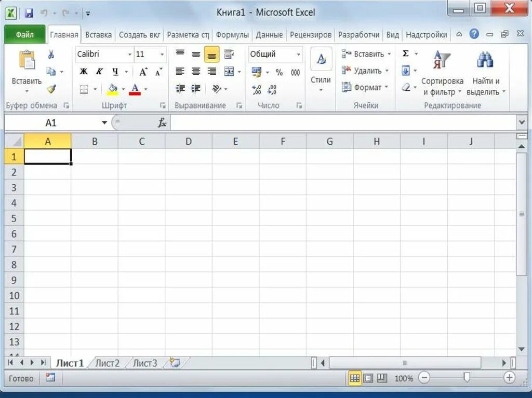Open the Стили styles dropdown
532x398 pixels.
321,71
